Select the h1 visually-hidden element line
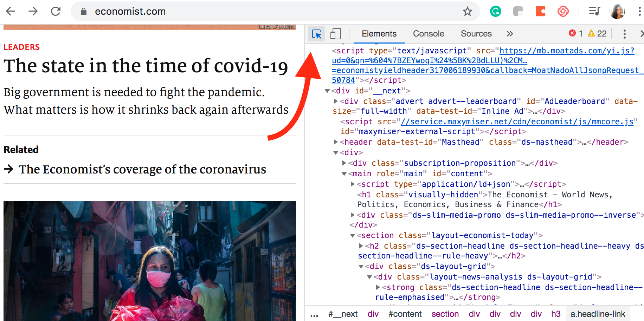The image size is (644, 321). tap(485, 199)
